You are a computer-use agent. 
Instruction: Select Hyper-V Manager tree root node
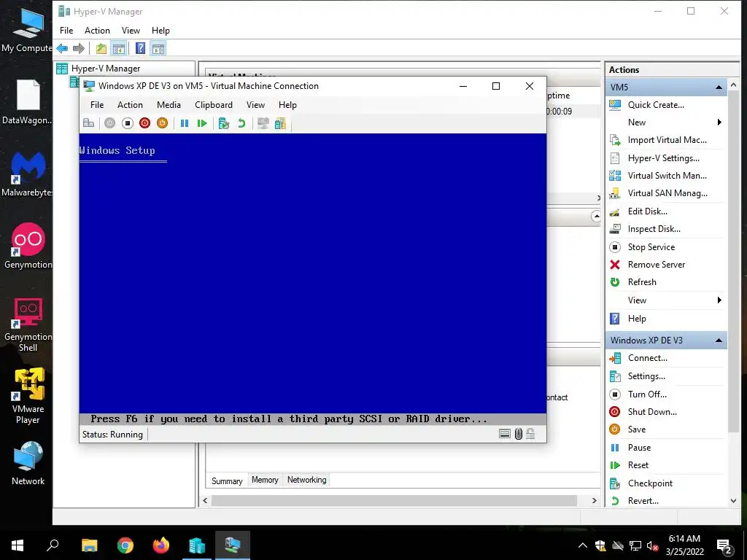(106, 69)
